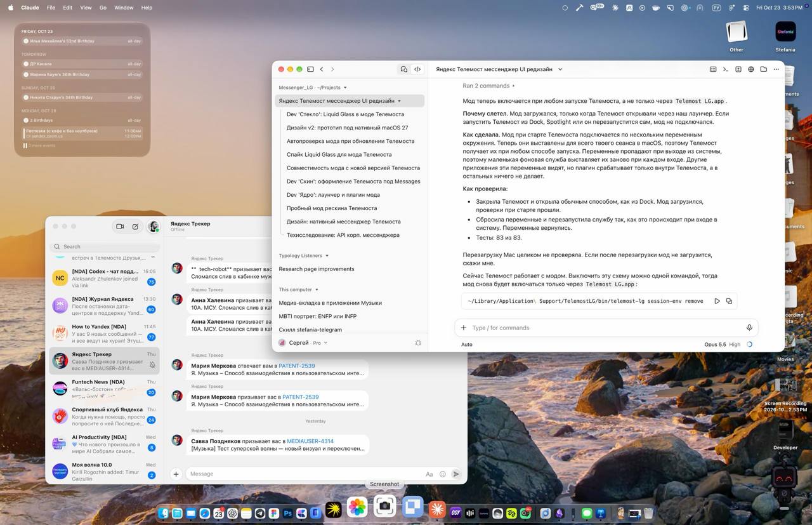Open the Edit menu in menu bar
The width and height of the screenshot is (812, 525).
pos(67,8)
